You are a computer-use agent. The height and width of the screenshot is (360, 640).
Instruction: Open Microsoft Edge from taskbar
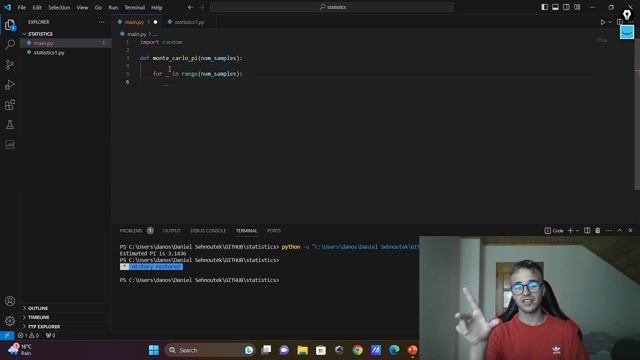click(x=394, y=350)
